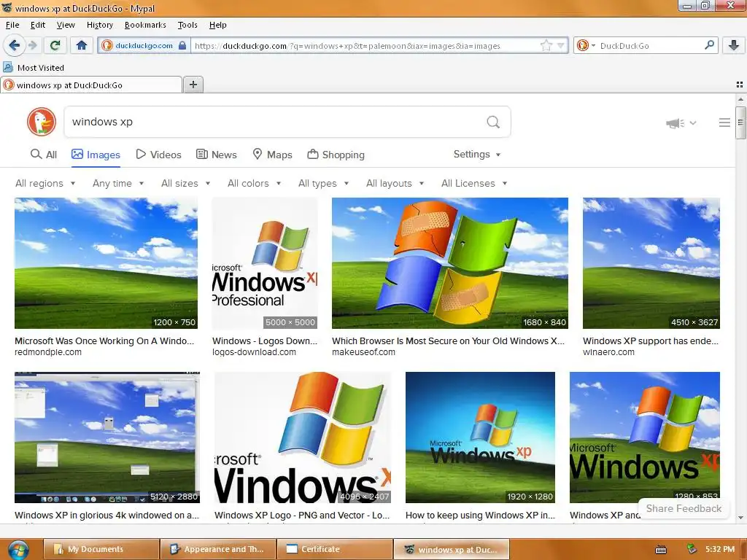The width and height of the screenshot is (747, 560).
Task: Click the magnifier in browser search box
Action: pos(709,45)
